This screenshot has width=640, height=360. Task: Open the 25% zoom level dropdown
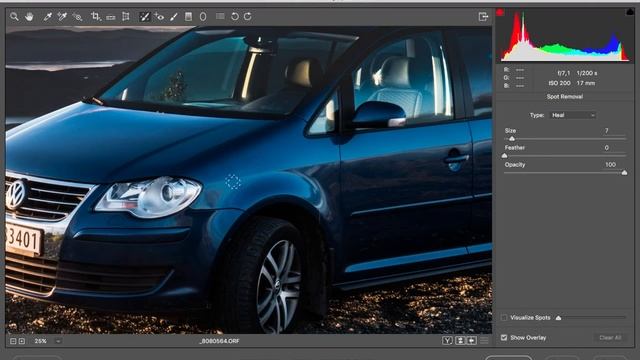pos(58,341)
